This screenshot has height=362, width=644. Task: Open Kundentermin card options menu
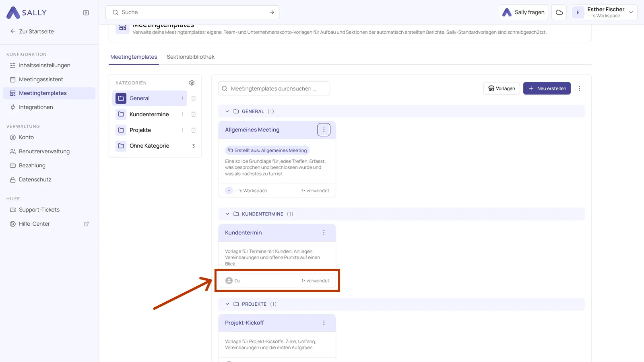tap(324, 232)
